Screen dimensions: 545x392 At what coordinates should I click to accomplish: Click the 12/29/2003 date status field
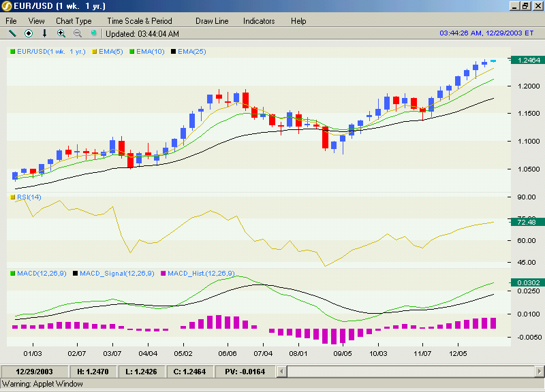pyautogui.click(x=35, y=372)
